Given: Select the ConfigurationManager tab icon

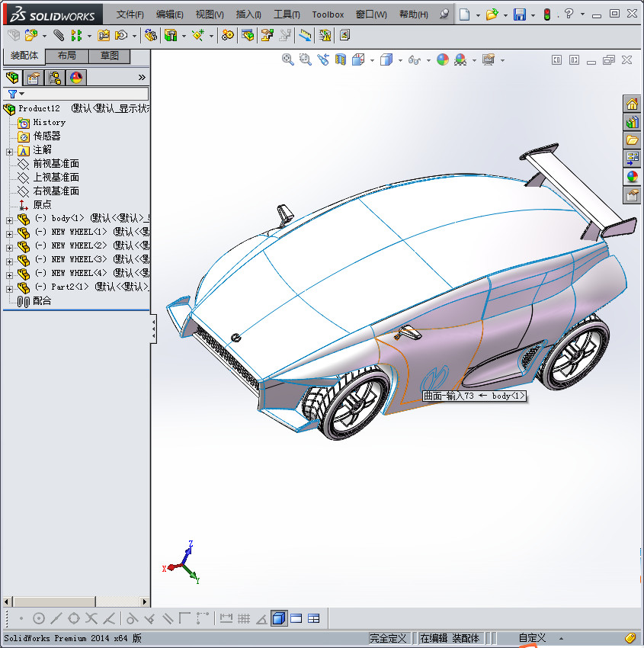Looking at the screenshot, I should (x=55, y=78).
